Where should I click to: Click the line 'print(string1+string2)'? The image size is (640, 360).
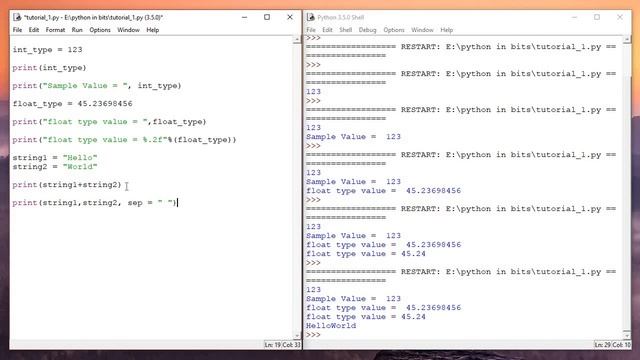pos(67,184)
